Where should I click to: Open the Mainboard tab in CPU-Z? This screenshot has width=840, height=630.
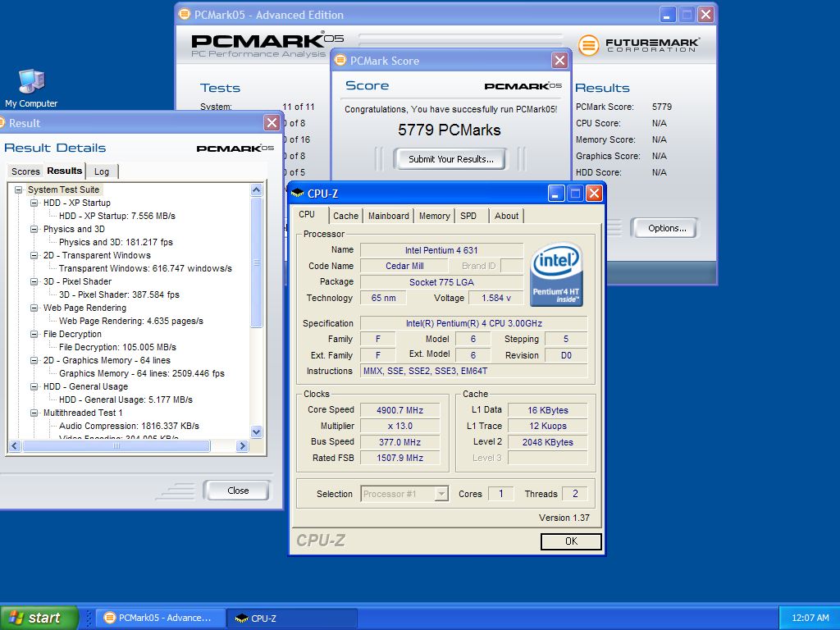[388, 216]
